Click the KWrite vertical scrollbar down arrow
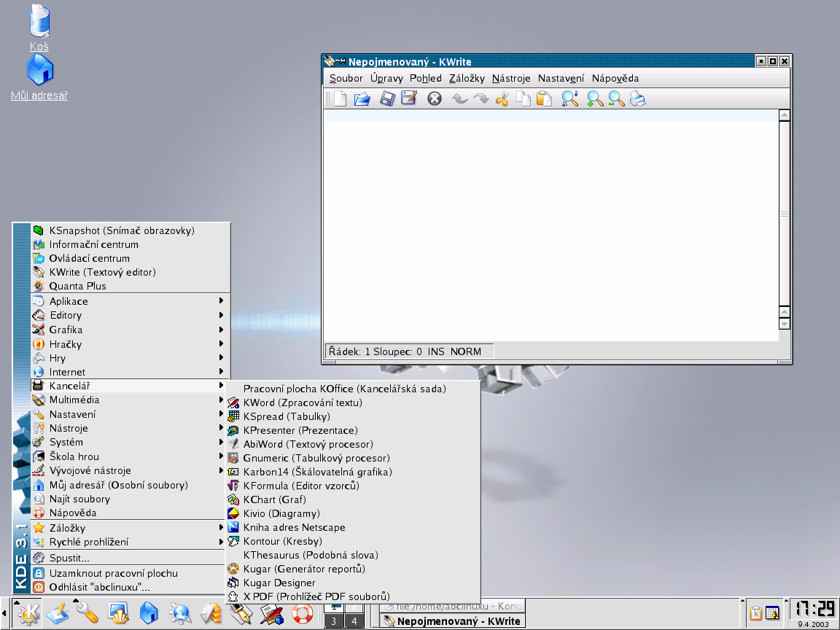 (x=785, y=324)
